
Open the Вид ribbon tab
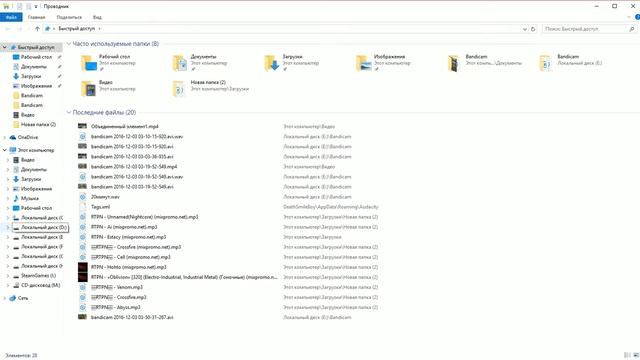[97, 17]
